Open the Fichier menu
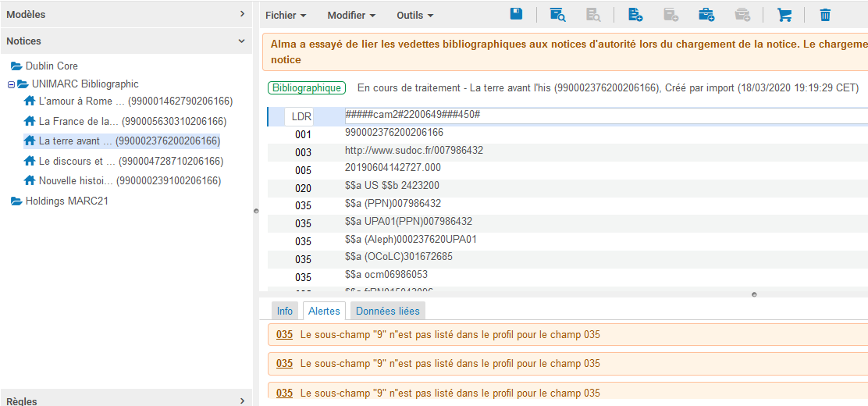The image size is (868, 406). coord(285,15)
